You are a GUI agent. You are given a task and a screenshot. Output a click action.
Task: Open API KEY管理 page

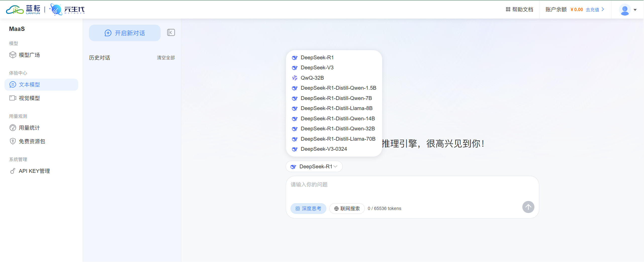coord(41,171)
